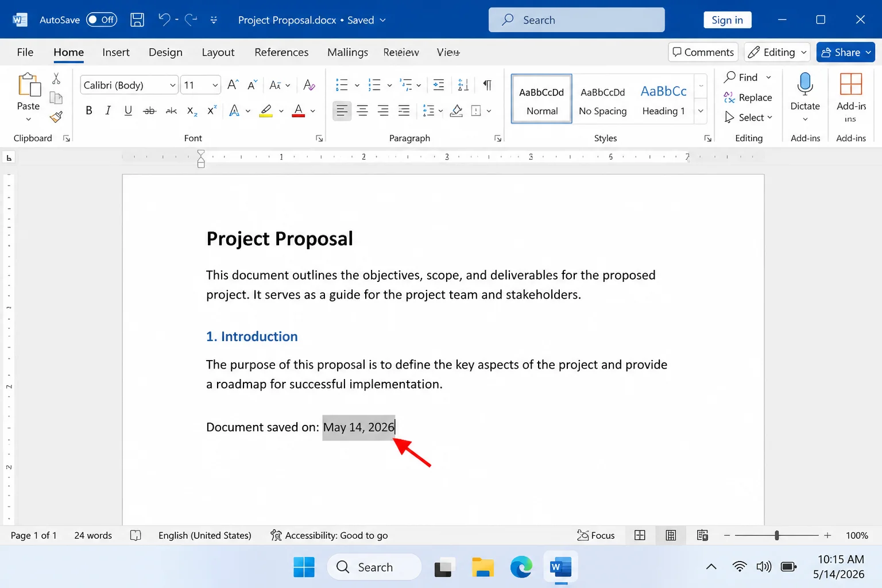Image resolution: width=882 pixels, height=588 pixels.
Task: Open the Font dialog launcher
Action: [x=319, y=138]
